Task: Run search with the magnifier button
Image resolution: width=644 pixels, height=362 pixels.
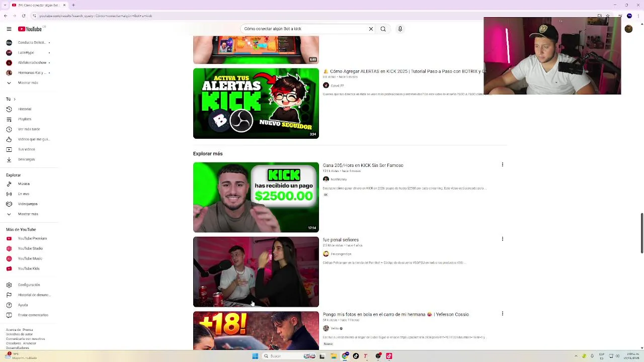Action: [x=383, y=29]
